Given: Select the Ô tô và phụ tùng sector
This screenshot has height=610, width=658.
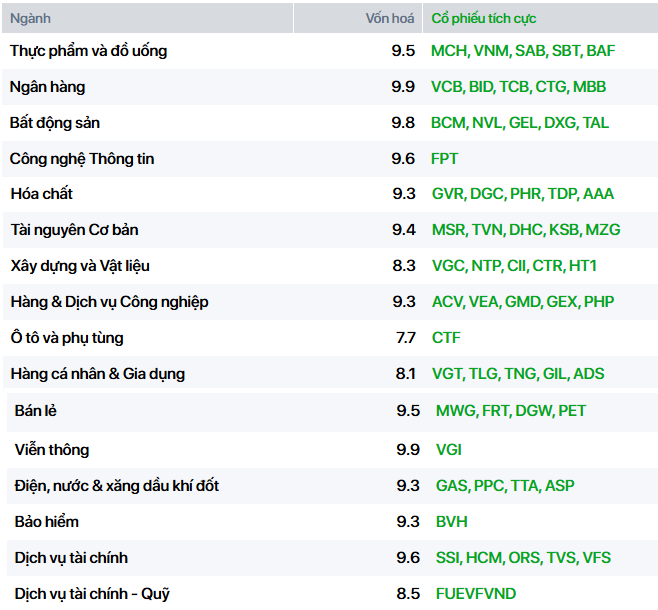Looking at the screenshot, I should pyautogui.click(x=67, y=338).
